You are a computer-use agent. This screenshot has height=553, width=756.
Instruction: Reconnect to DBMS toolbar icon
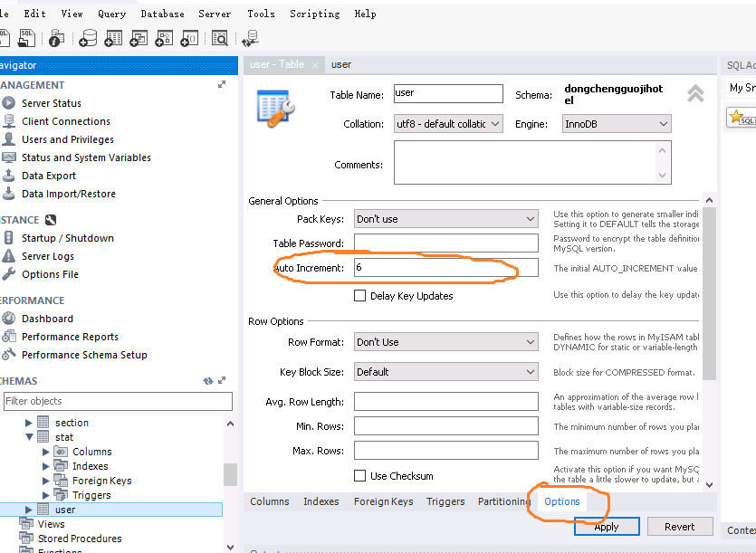[250, 38]
